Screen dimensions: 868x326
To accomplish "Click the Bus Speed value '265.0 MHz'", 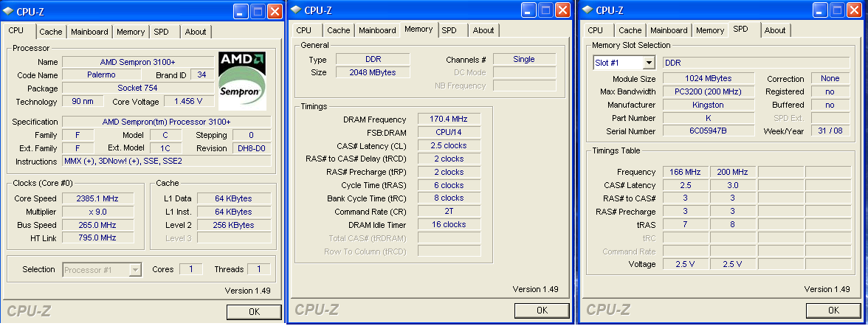I will point(97,225).
